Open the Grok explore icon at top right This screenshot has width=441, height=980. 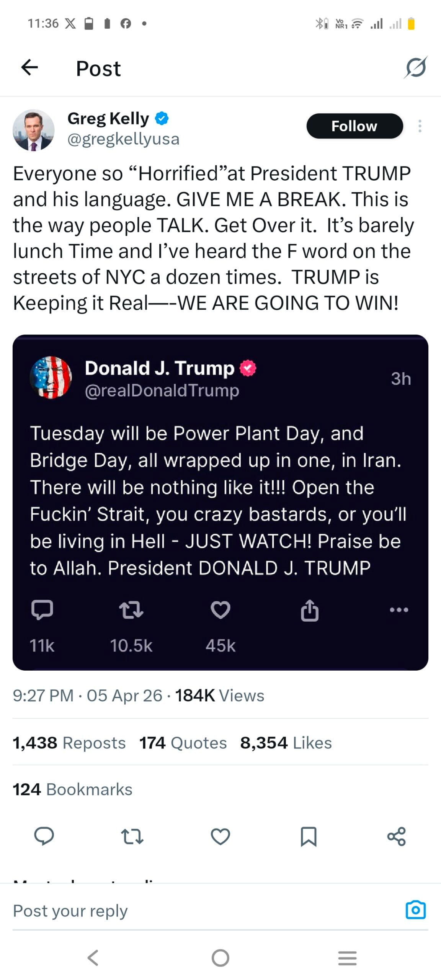coord(416,68)
